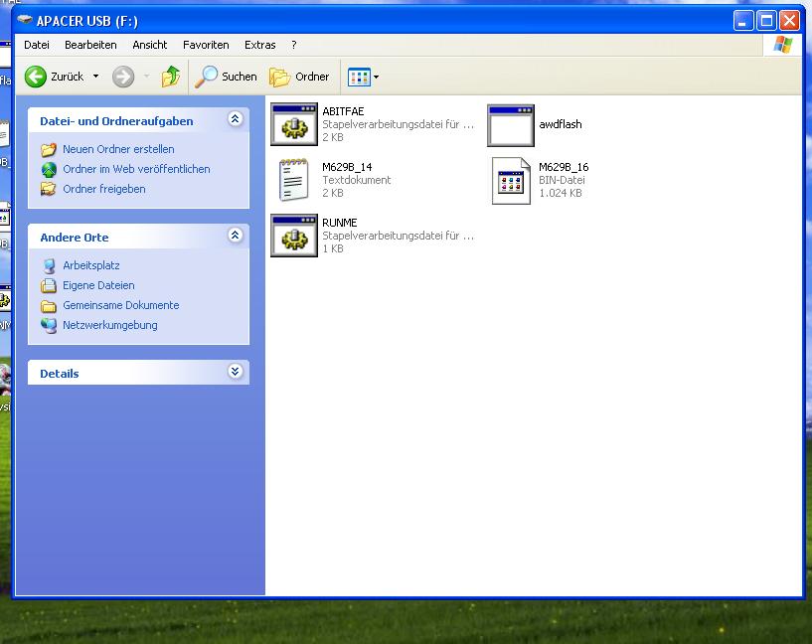Click the shared folder icon beside Ordner freigeben

(x=49, y=189)
